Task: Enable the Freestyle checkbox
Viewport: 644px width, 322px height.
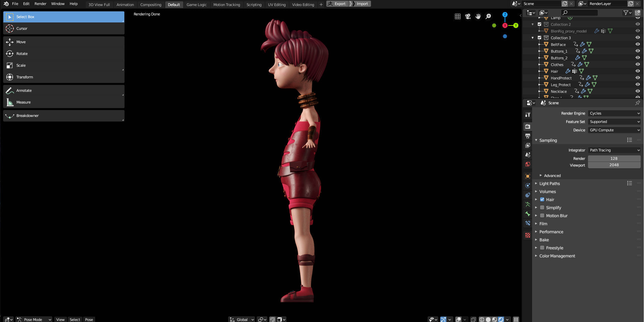Action: click(x=542, y=248)
